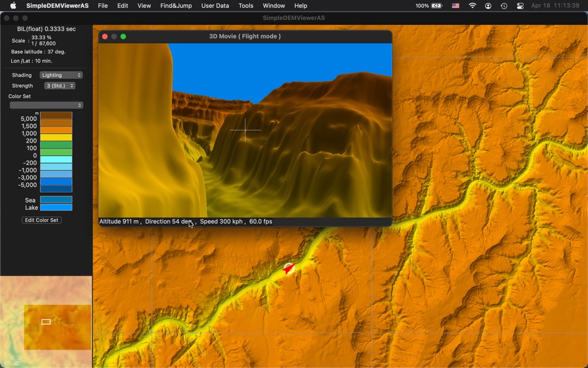
Task: Open the Tools menu
Action: click(246, 6)
